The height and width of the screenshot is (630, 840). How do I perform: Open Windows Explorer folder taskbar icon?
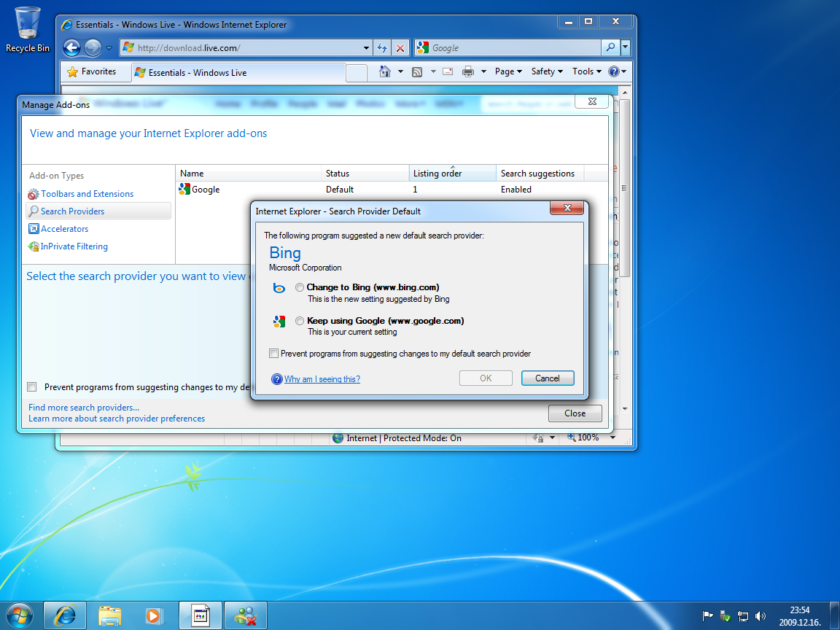point(110,615)
